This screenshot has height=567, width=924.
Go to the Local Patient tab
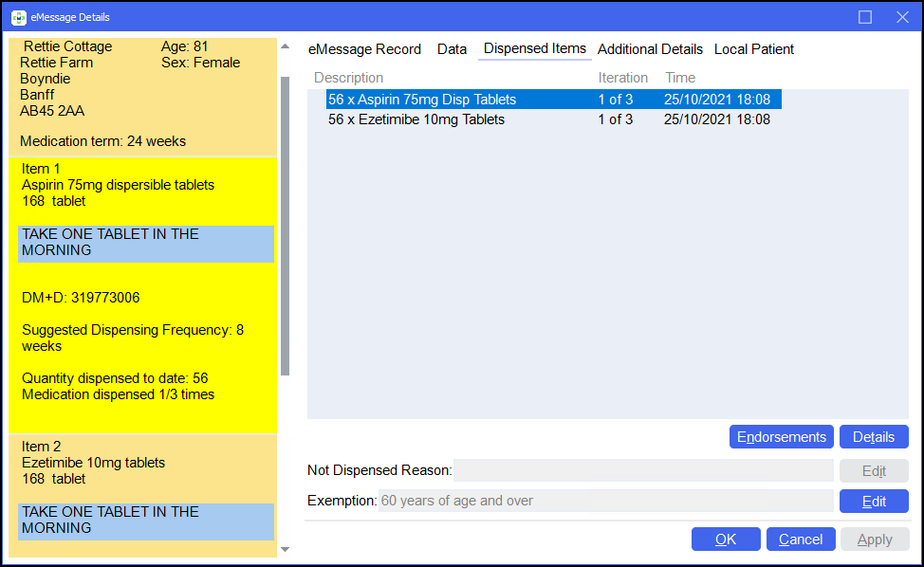[754, 49]
